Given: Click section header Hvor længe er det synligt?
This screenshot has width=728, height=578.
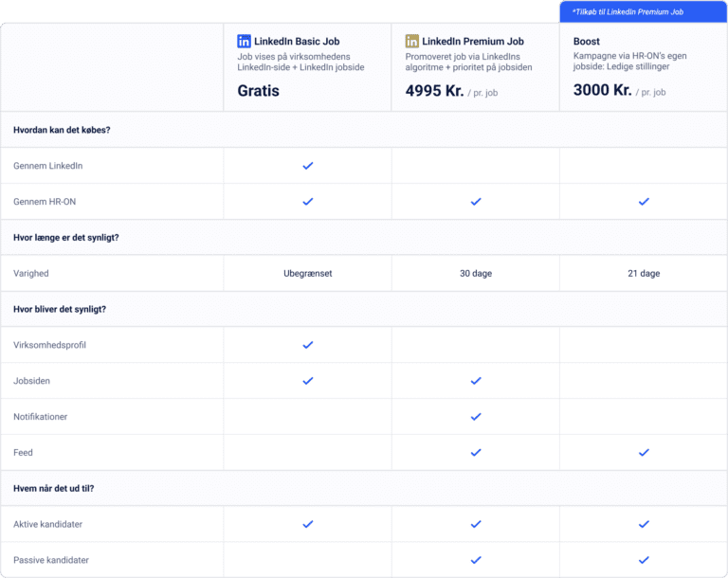Looking at the screenshot, I should click(66, 238).
